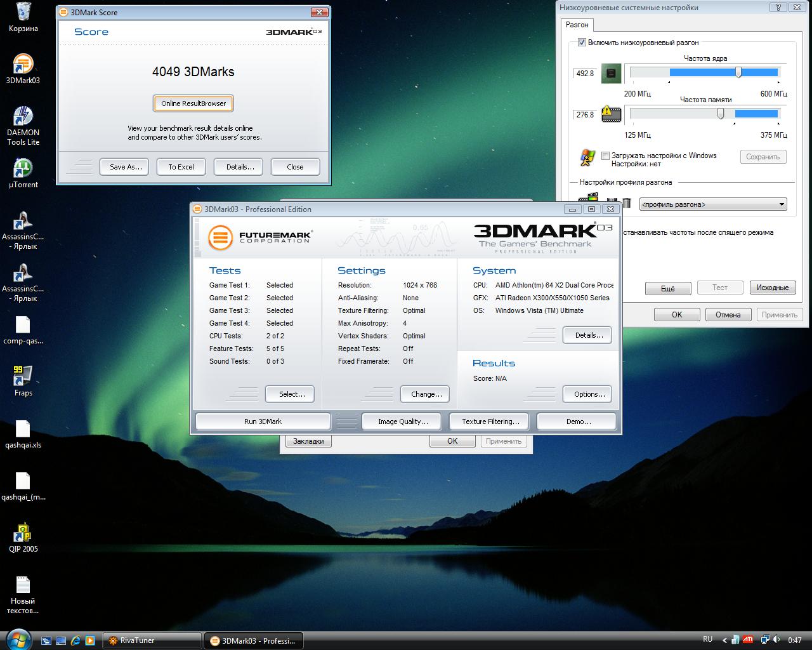Switch to the Разгон tab

click(x=577, y=25)
